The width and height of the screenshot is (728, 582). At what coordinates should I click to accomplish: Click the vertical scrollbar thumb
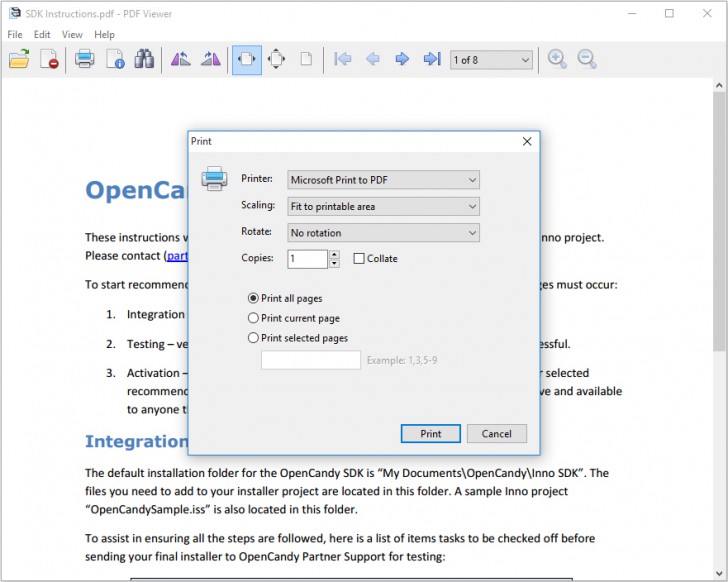pyautogui.click(x=720, y=222)
